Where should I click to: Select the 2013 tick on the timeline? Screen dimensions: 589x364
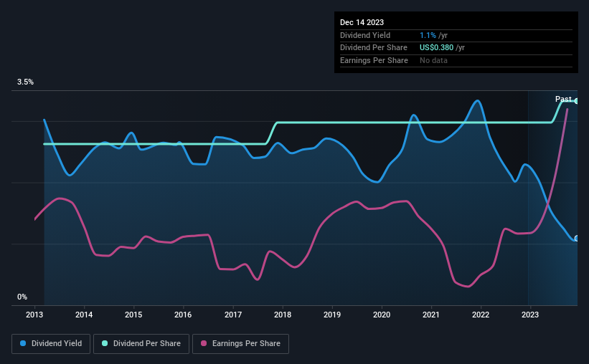click(x=34, y=315)
